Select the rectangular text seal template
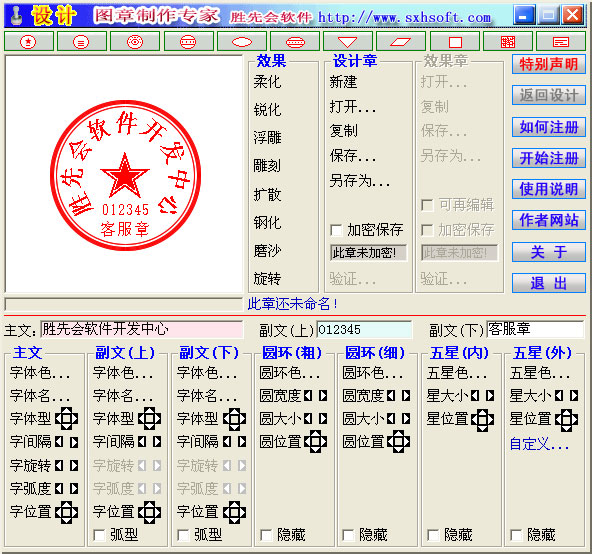Viewport: 592px width, 554px height. coord(561,42)
